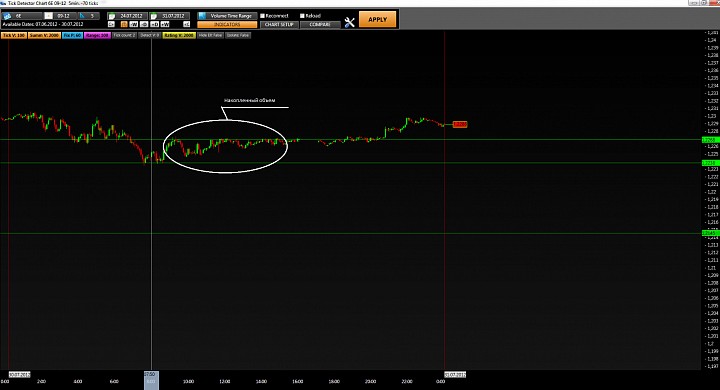
Task: Click the start date calendar icon
Action: (x=112, y=16)
